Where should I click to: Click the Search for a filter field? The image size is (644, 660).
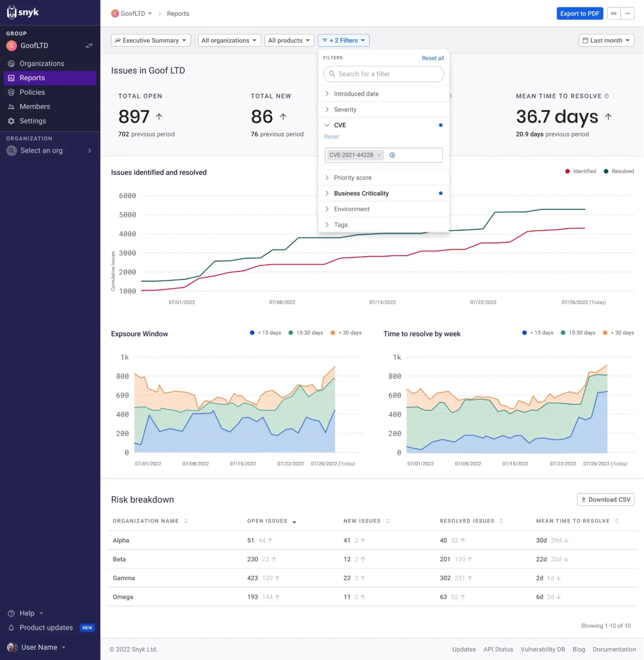coord(384,74)
